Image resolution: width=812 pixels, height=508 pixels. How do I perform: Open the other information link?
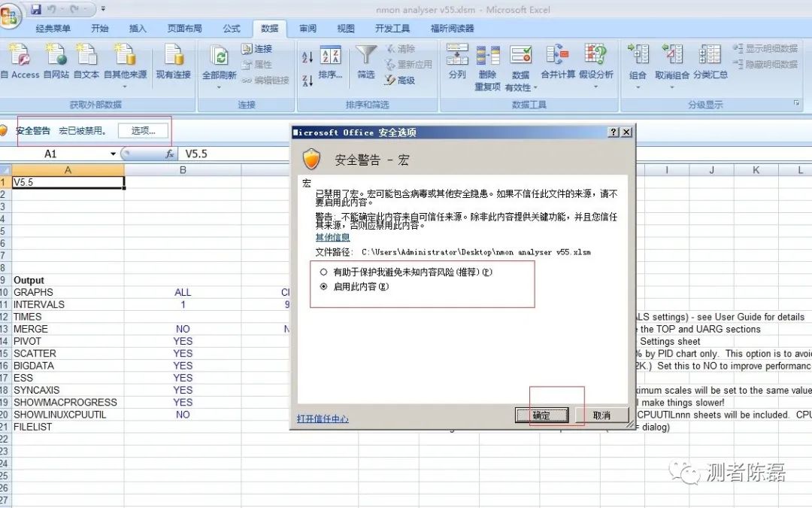tap(332, 237)
